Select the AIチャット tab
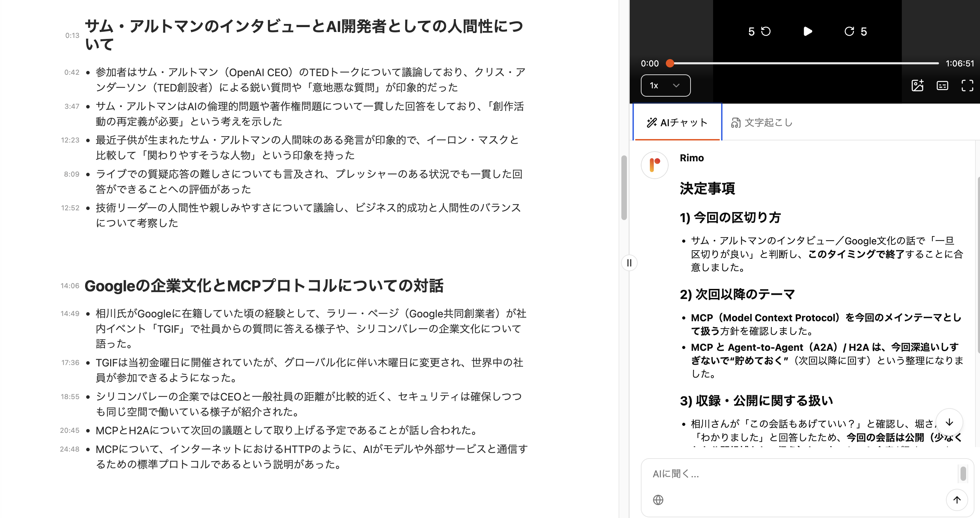This screenshot has width=980, height=518. point(677,122)
